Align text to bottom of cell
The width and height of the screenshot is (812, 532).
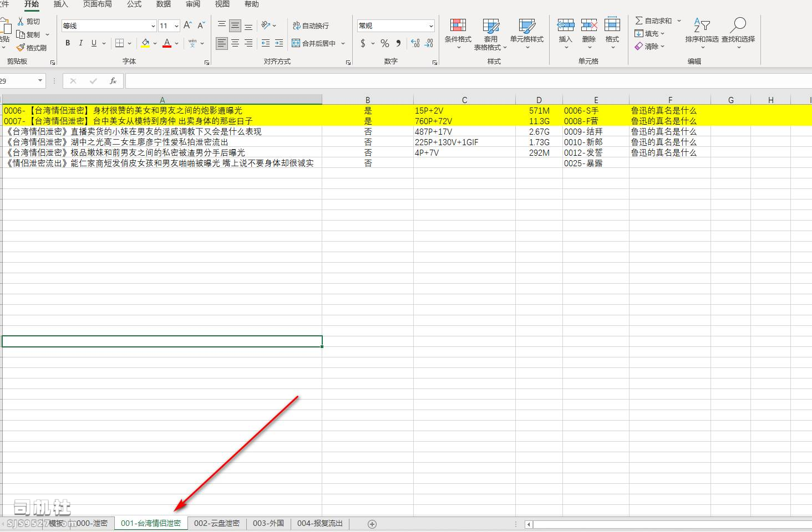[248, 25]
